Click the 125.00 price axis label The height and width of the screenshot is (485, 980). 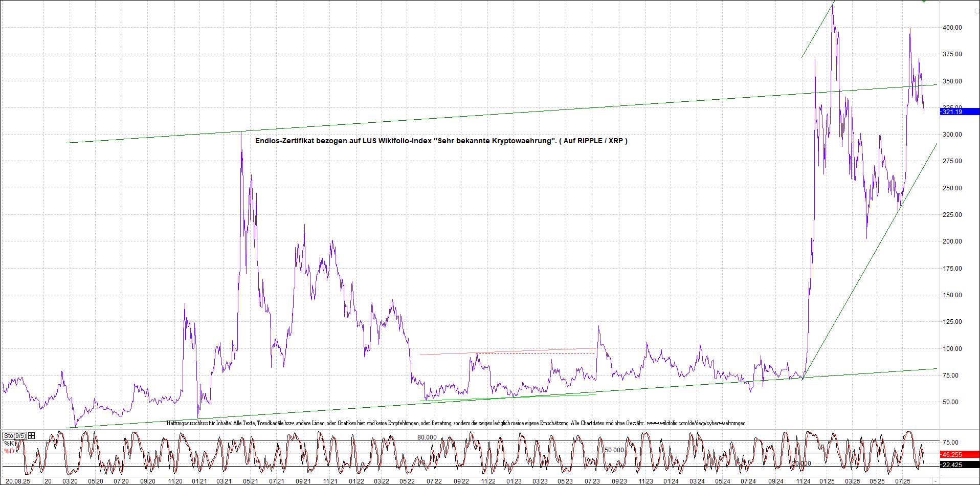952,322
